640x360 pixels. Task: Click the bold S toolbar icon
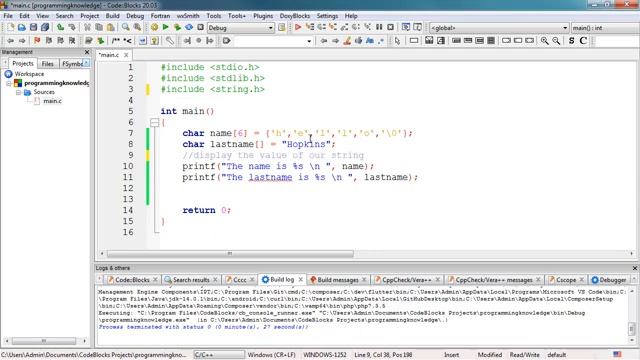571,40
